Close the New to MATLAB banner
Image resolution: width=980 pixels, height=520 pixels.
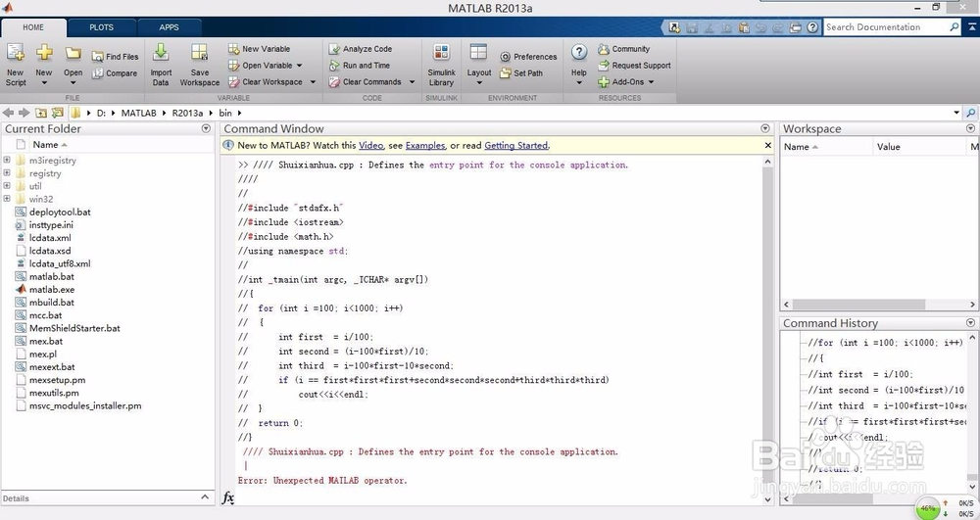pos(768,145)
